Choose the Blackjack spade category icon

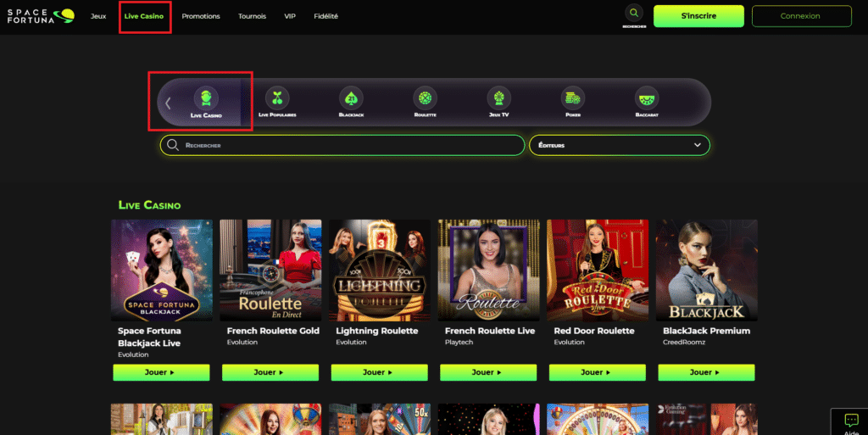pyautogui.click(x=351, y=98)
